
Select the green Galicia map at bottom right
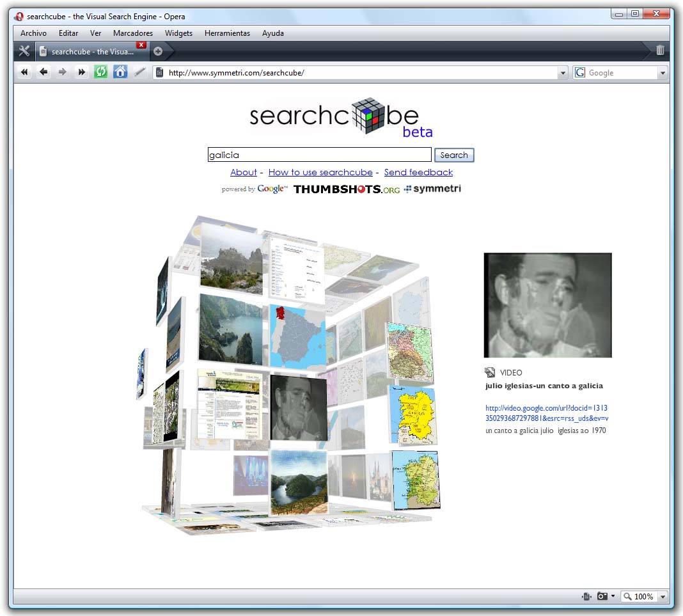point(416,480)
